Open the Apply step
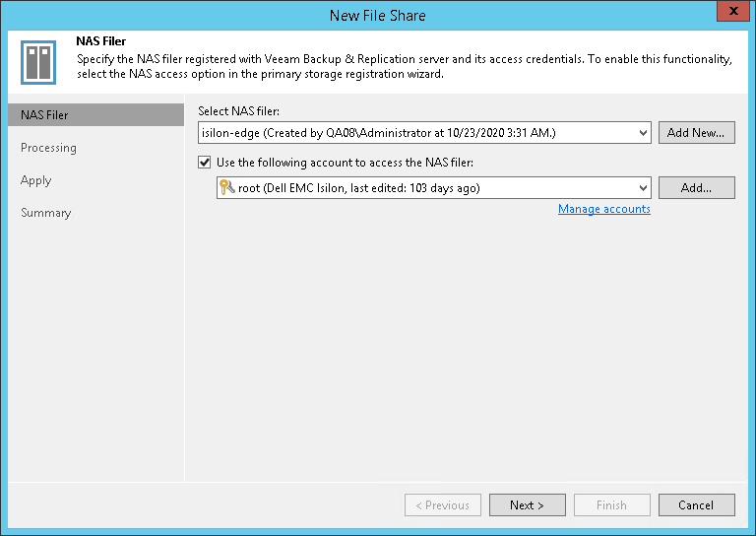The width and height of the screenshot is (756, 536). (x=36, y=180)
